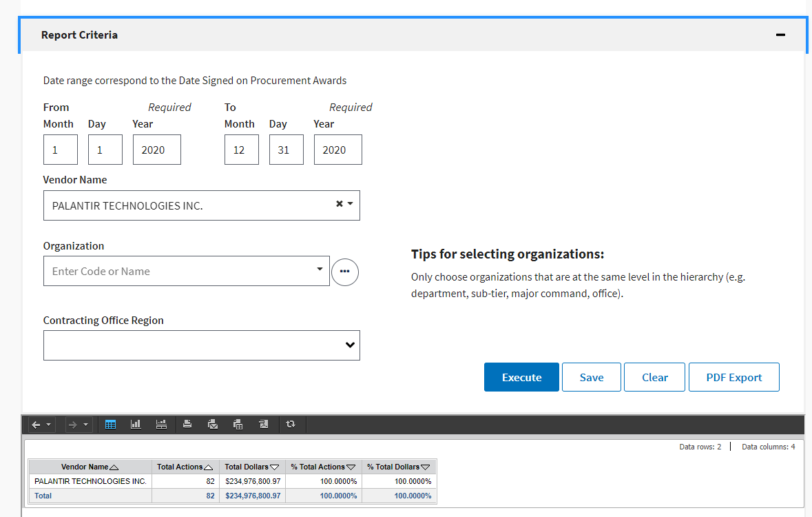Click the Execute button

pos(521,377)
